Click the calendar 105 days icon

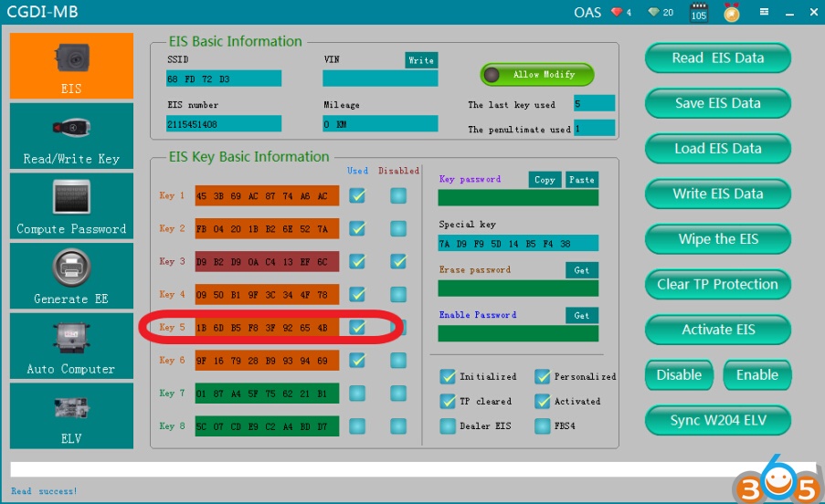pyautogui.click(x=699, y=12)
